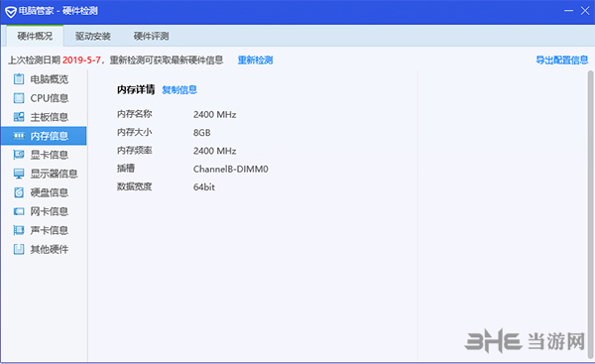
Task: Click the 内存信息 memory stick icon
Action: (19, 136)
